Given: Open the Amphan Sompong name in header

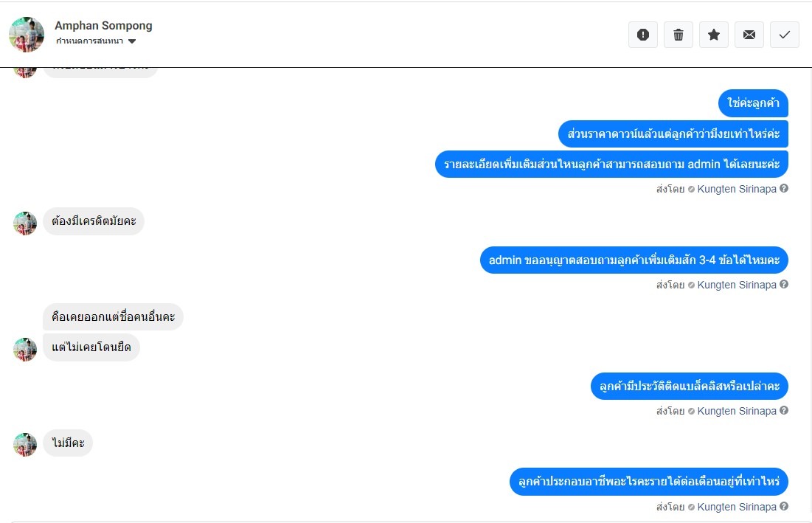Looking at the screenshot, I should click(x=103, y=26).
